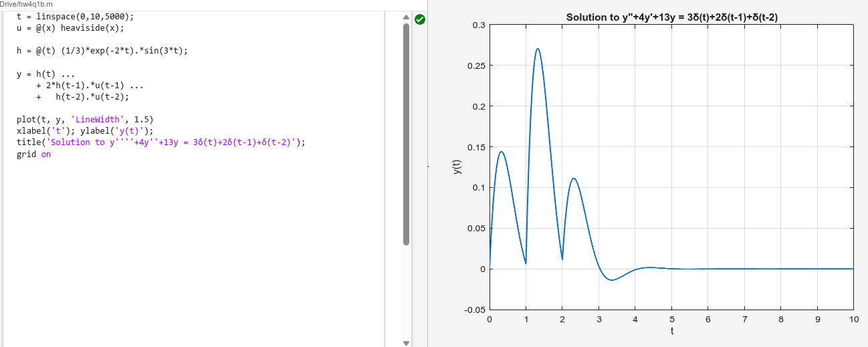Click the green code analyzer checkmark icon
868x347 pixels.
point(419,19)
